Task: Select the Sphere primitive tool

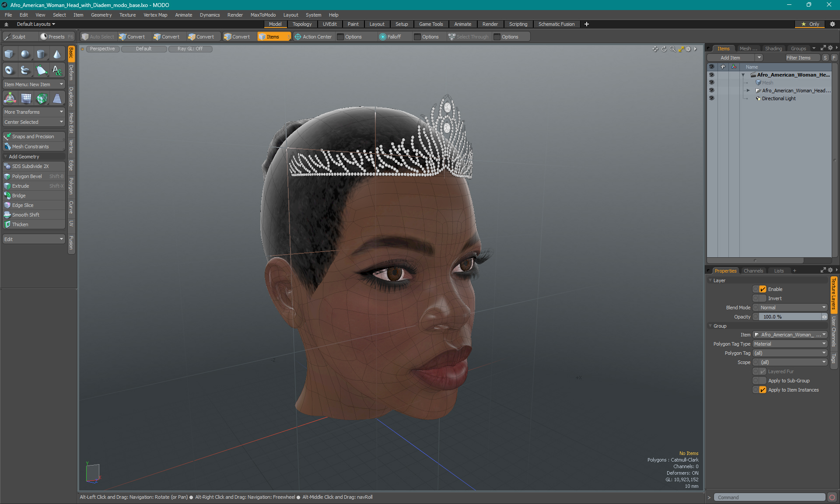Action: [25, 54]
